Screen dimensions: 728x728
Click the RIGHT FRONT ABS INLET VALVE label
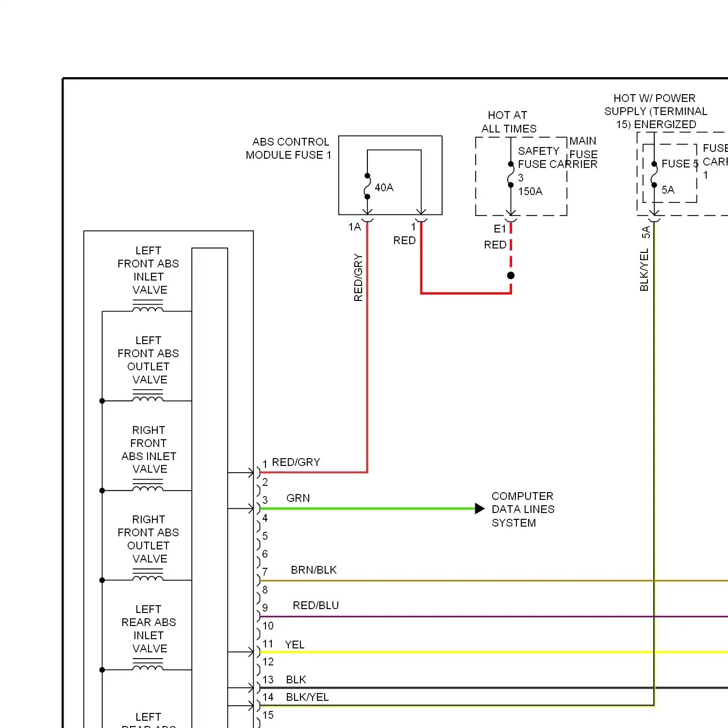point(149,449)
